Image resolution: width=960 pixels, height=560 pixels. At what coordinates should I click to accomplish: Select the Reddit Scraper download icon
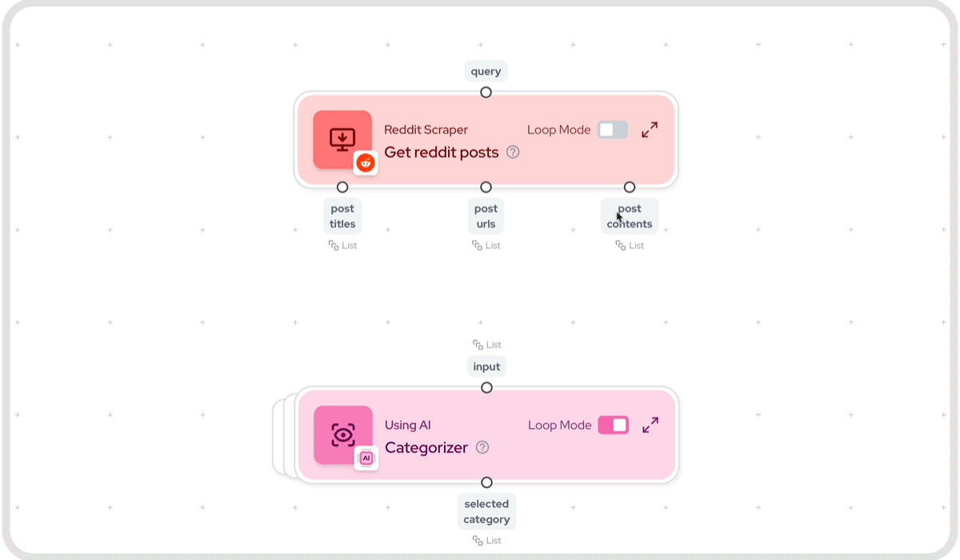[342, 136]
